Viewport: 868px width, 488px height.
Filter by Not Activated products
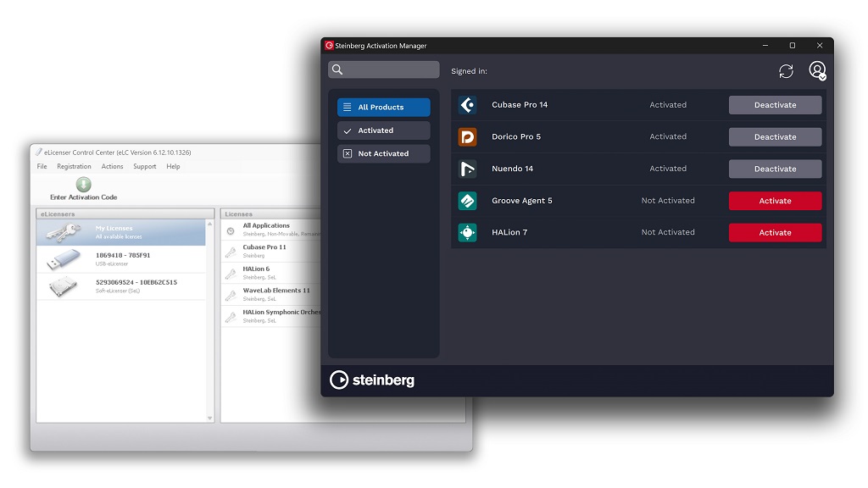[x=384, y=154]
